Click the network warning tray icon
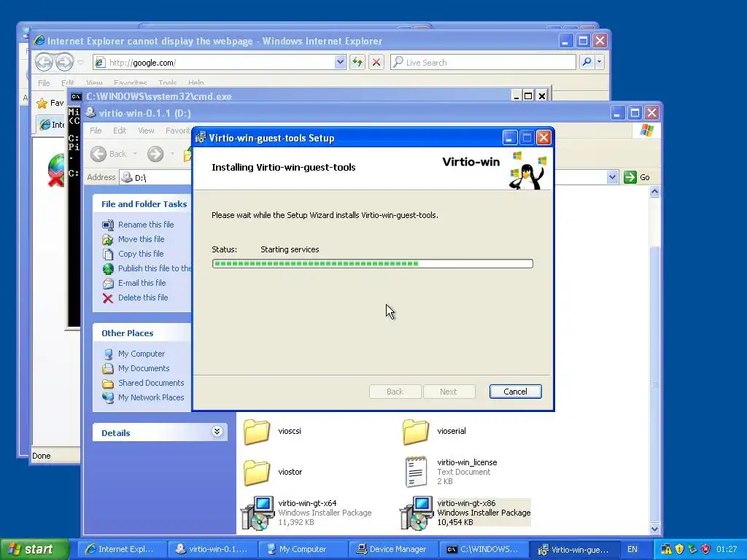The image size is (747, 560). tap(666, 549)
